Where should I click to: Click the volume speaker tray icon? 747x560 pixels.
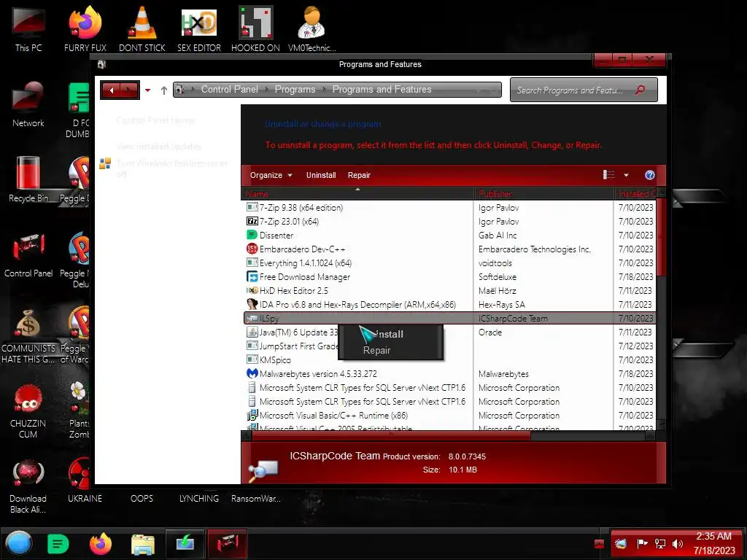(677, 543)
